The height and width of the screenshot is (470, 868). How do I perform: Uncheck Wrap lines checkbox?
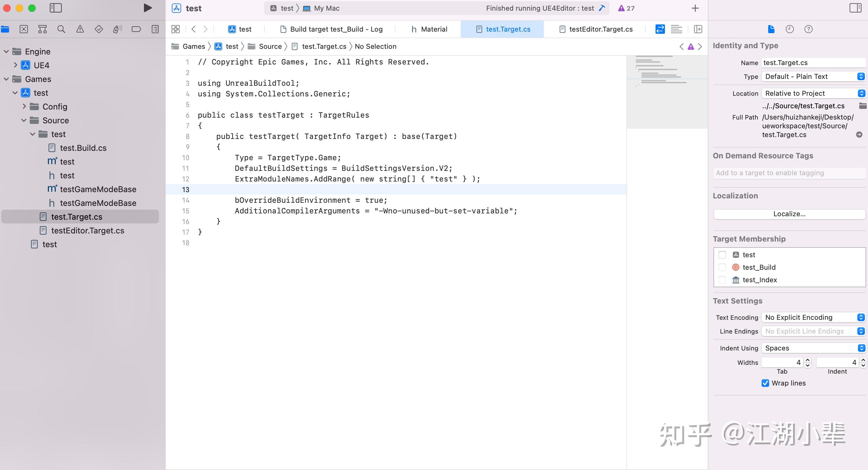click(x=765, y=383)
